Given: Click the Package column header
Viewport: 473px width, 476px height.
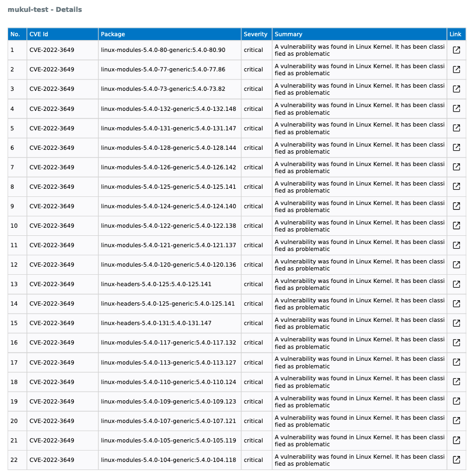Looking at the screenshot, I should [169, 34].
